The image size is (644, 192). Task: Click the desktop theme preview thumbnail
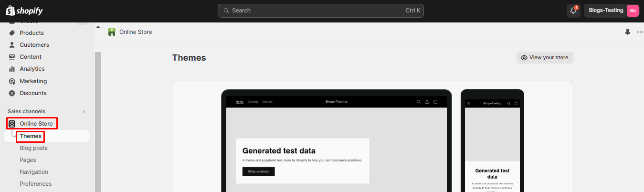click(337, 141)
